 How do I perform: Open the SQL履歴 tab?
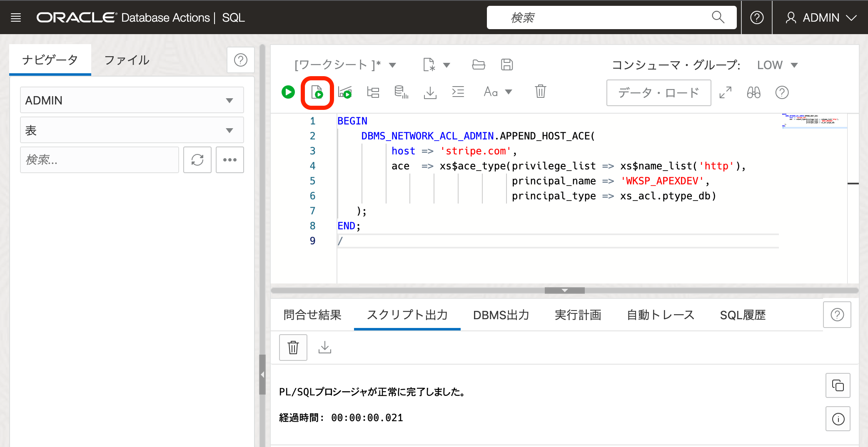pyautogui.click(x=743, y=315)
